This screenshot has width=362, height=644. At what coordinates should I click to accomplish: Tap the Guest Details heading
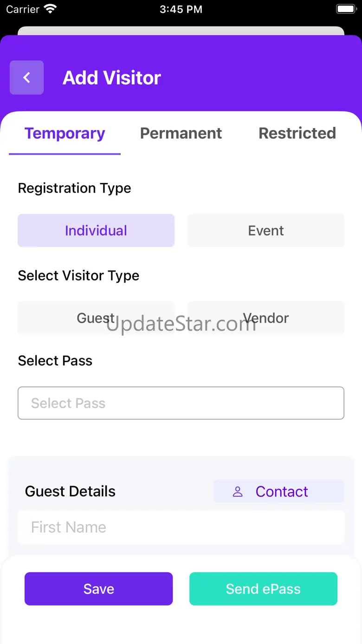coord(70,492)
